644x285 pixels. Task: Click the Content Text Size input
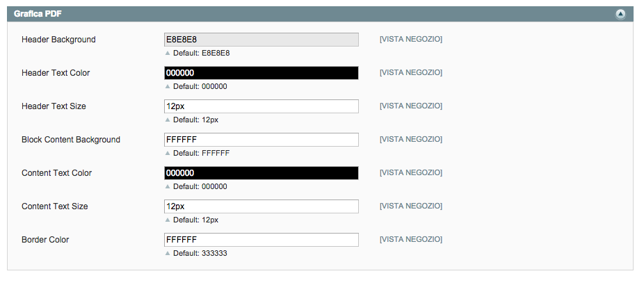coord(261,206)
